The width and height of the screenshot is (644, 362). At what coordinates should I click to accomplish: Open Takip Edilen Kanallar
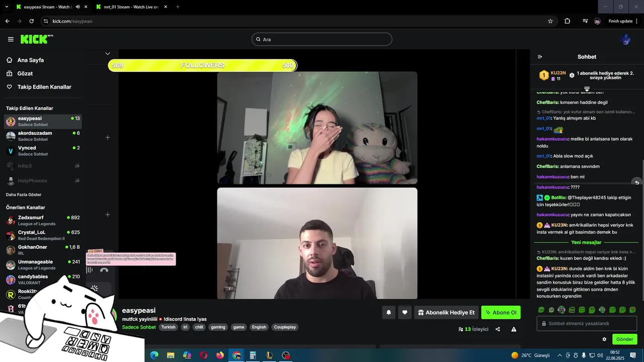44,87
